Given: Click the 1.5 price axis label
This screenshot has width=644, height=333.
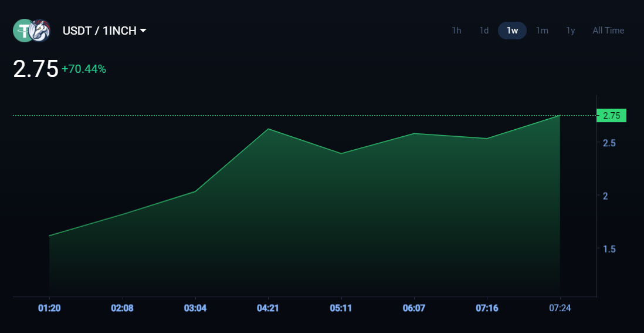Looking at the screenshot, I should tap(609, 249).
